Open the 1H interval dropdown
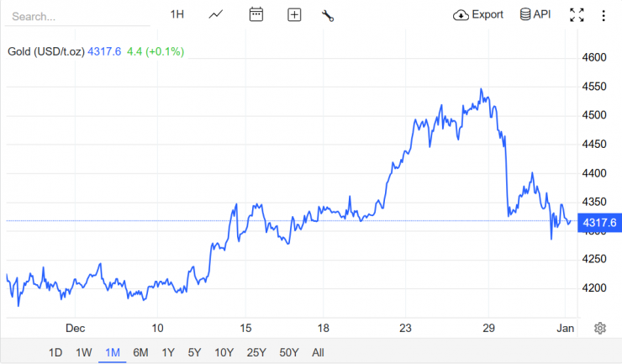Image resolution: width=622 pixels, height=364 pixels. tap(177, 14)
